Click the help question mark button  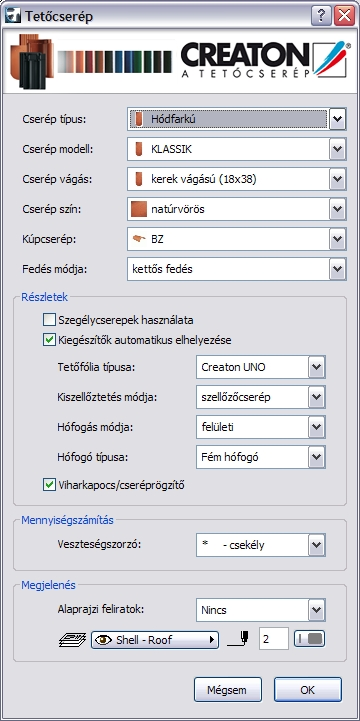[x=321, y=16]
